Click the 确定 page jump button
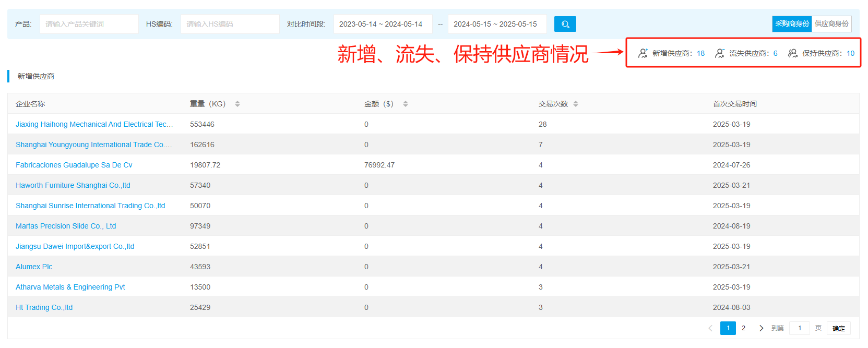This screenshot has height=348, width=868. pyautogui.click(x=839, y=328)
